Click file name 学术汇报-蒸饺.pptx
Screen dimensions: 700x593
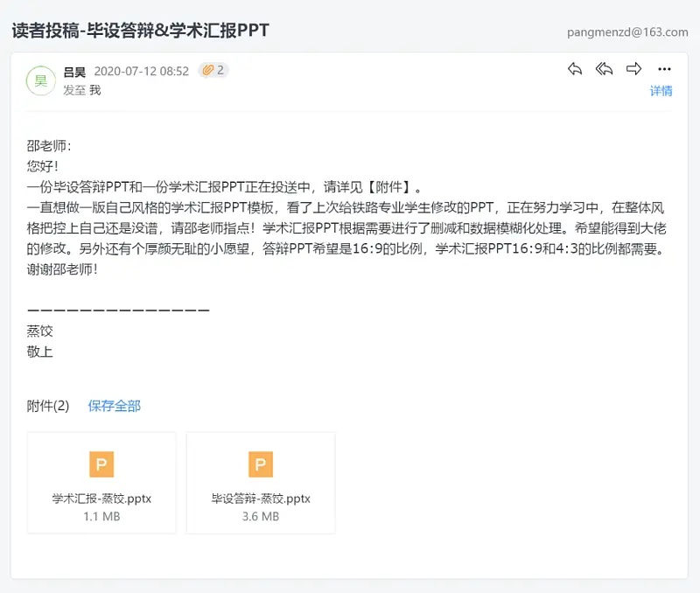(x=101, y=499)
